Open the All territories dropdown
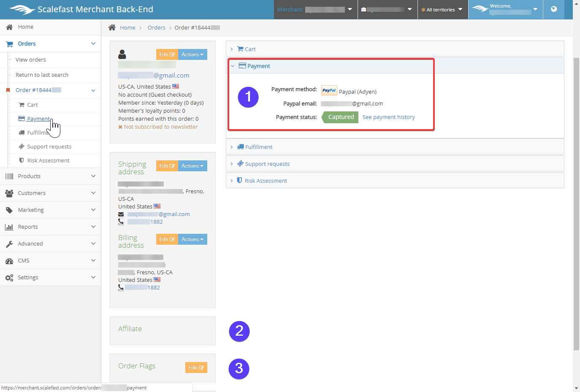The width and height of the screenshot is (580, 392). 442,10
